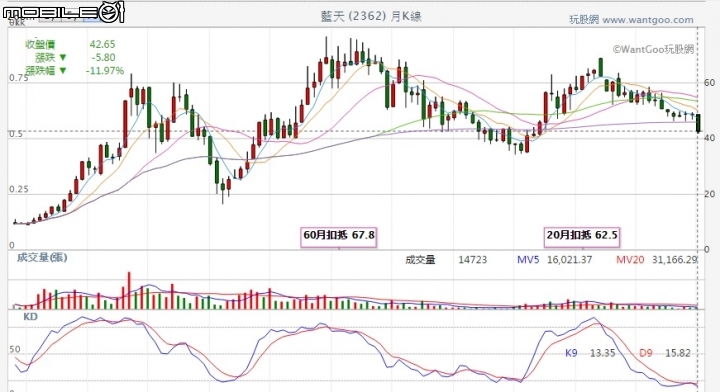Click the MV5 legend label
Viewport: 720px width, 392px height.
528,260
